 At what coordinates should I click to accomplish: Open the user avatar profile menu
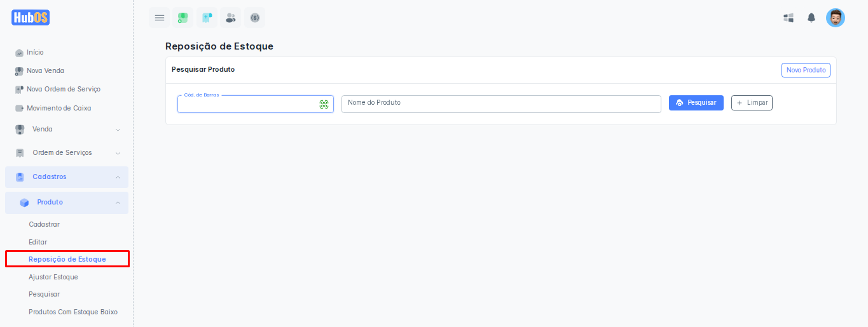[x=835, y=18]
